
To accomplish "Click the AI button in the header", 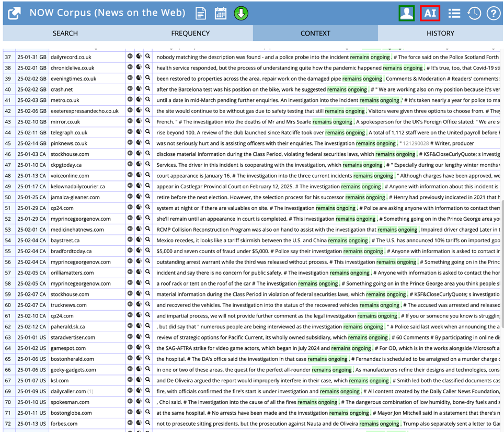I will pyautogui.click(x=430, y=14).
